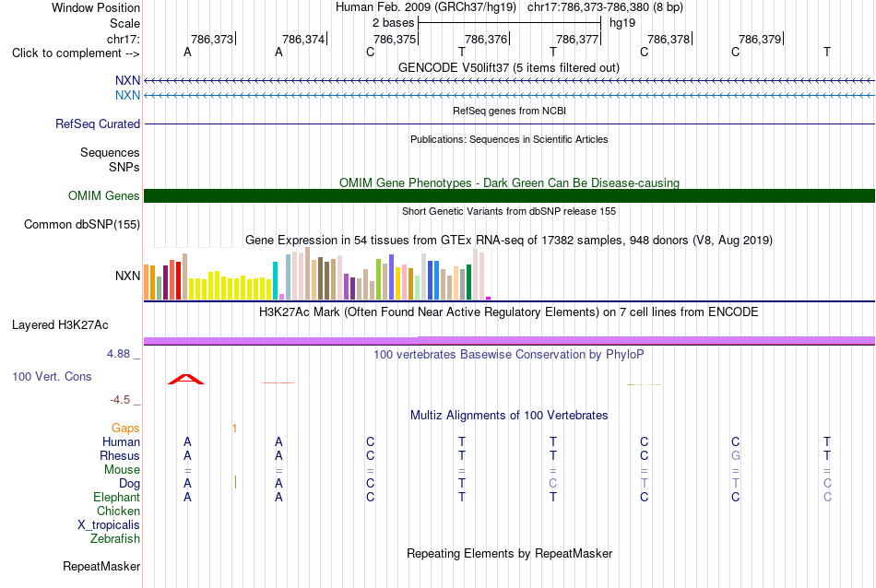The width and height of the screenshot is (876, 588).
Task: Click the Zebrafish species label
Action: click(x=115, y=539)
